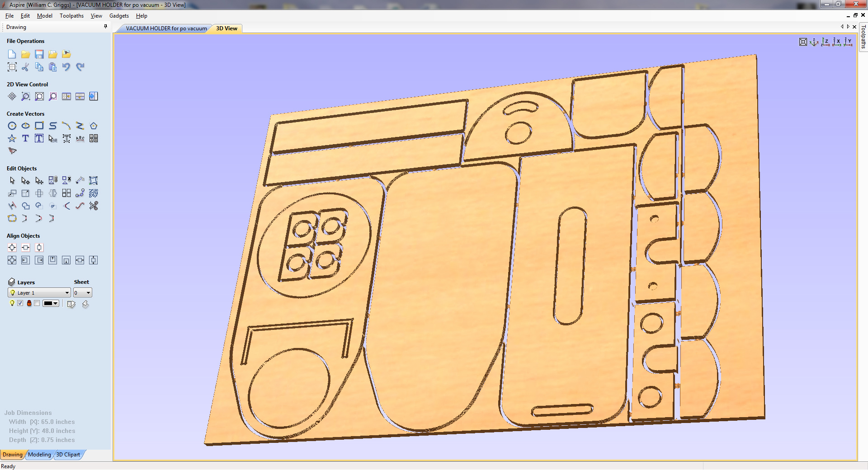
Task: View along the X axis in 3D view
Action: pos(837,42)
